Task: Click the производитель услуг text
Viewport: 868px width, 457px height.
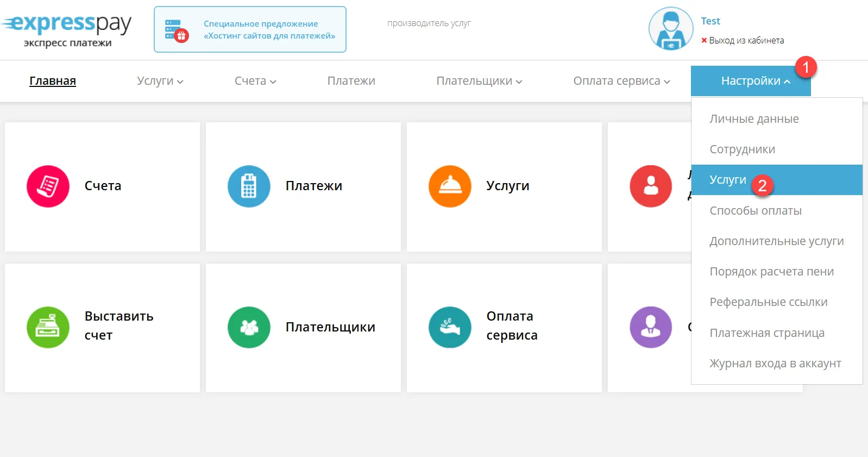Action: [429, 23]
